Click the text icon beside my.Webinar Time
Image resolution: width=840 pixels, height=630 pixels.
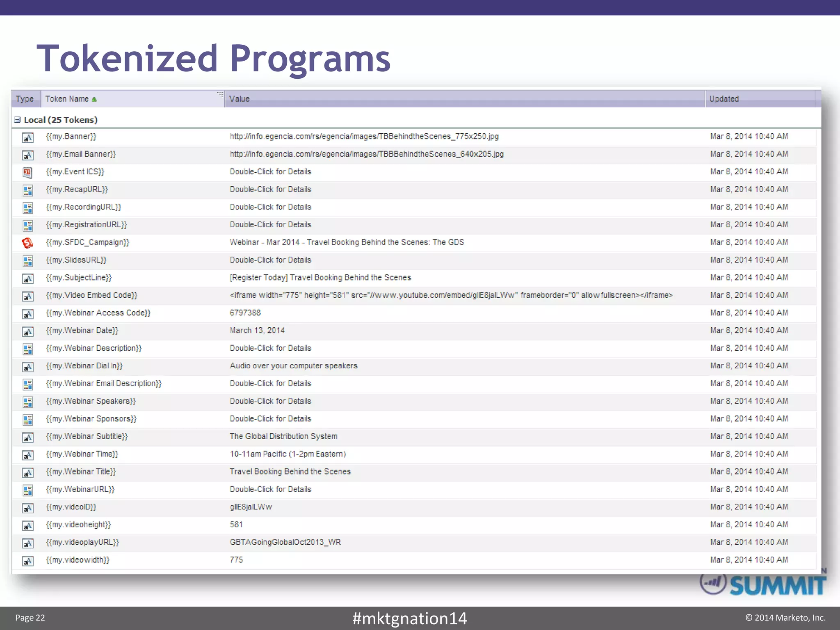(x=27, y=455)
